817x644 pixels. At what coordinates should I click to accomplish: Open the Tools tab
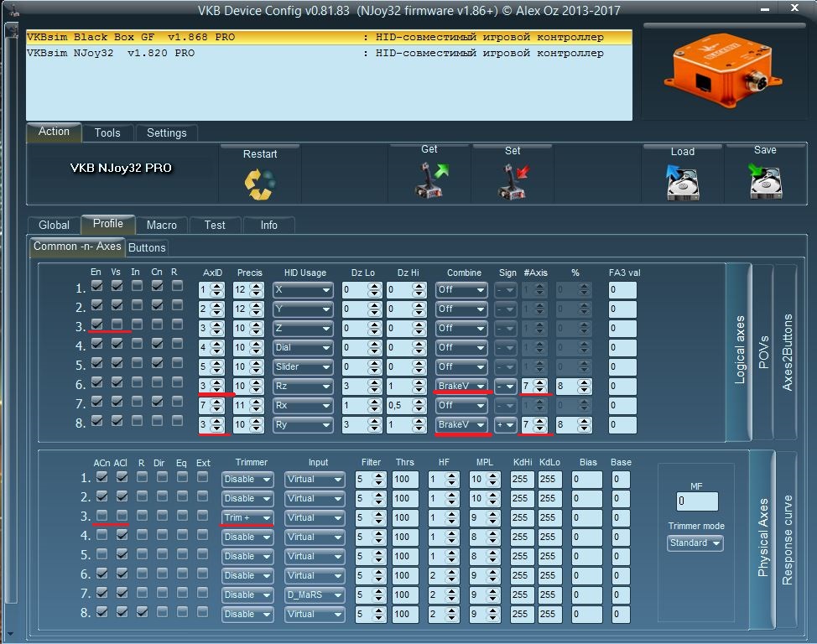tap(107, 132)
